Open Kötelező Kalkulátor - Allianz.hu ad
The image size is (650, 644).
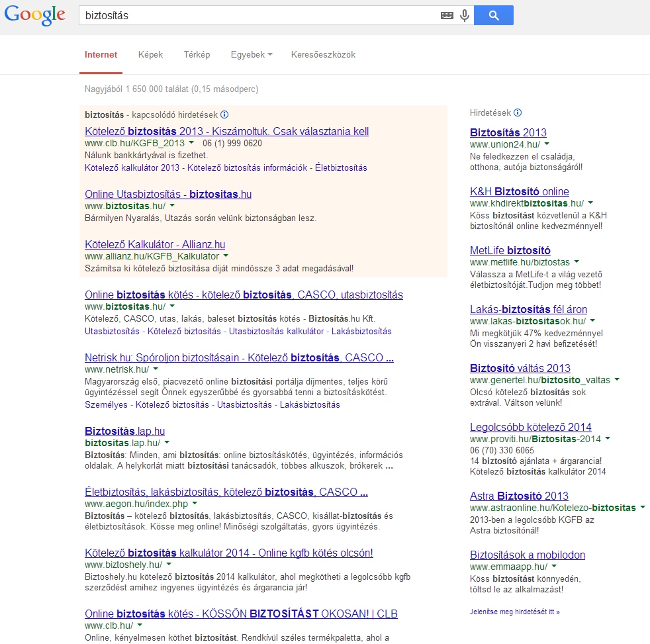click(155, 244)
